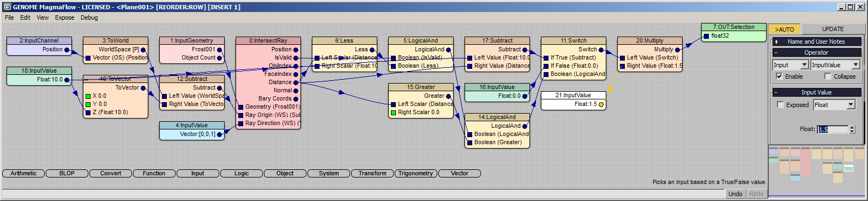Screen dimensions: 868x201
Task: Click the Float:10.0 output socket of 18:InputValue
Action: click(67, 80)
